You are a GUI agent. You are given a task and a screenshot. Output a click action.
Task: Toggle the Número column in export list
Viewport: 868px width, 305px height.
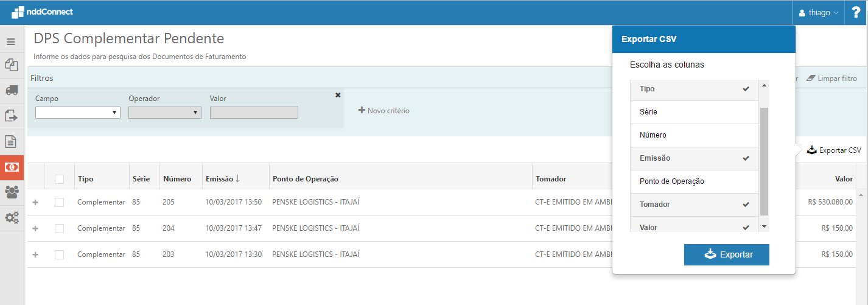pyautogui.click(x=695, y=135)
